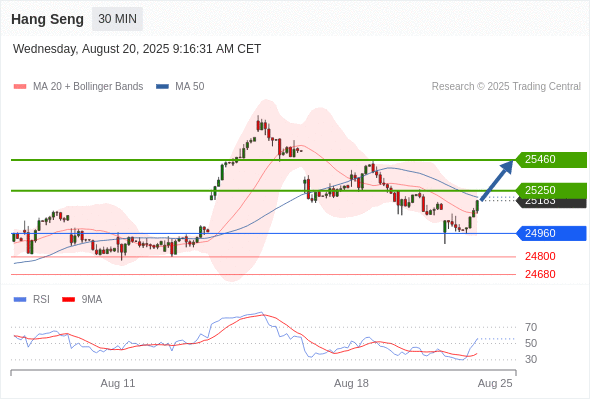Click the black current price label 25183
The image size is (590, 400).
coord(551,202)
